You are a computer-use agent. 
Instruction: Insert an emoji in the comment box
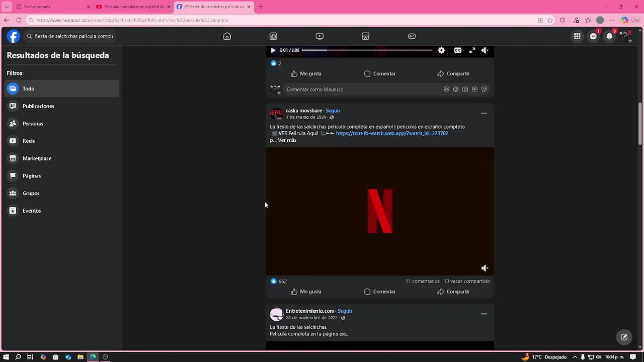pyautogui.click(x=456, y=89)
